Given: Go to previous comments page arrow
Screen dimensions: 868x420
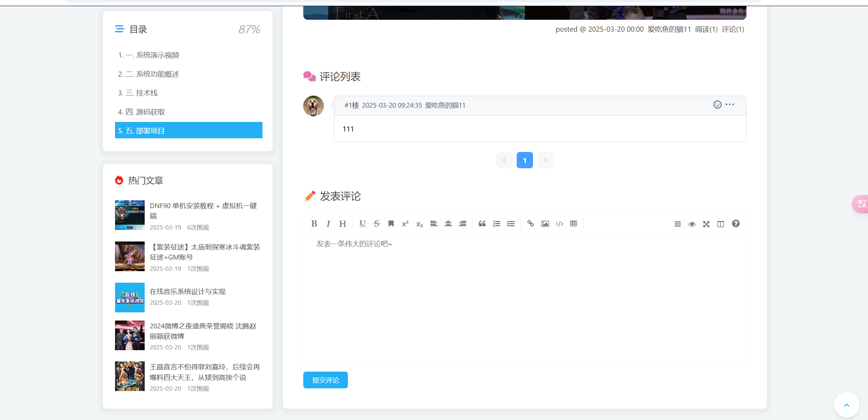Looking at the screenshot, I should 504,160.
